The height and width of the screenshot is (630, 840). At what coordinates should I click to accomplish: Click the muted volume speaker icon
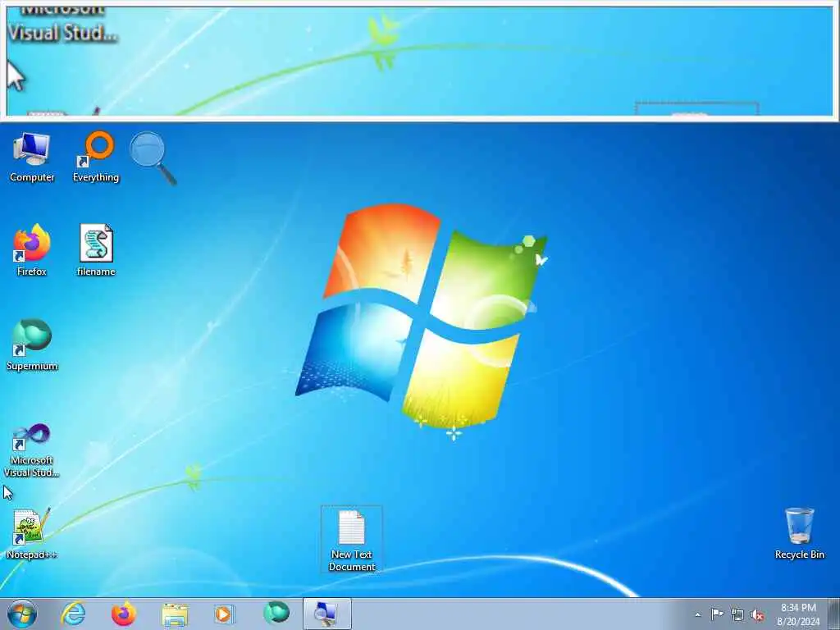click(757, 615)
